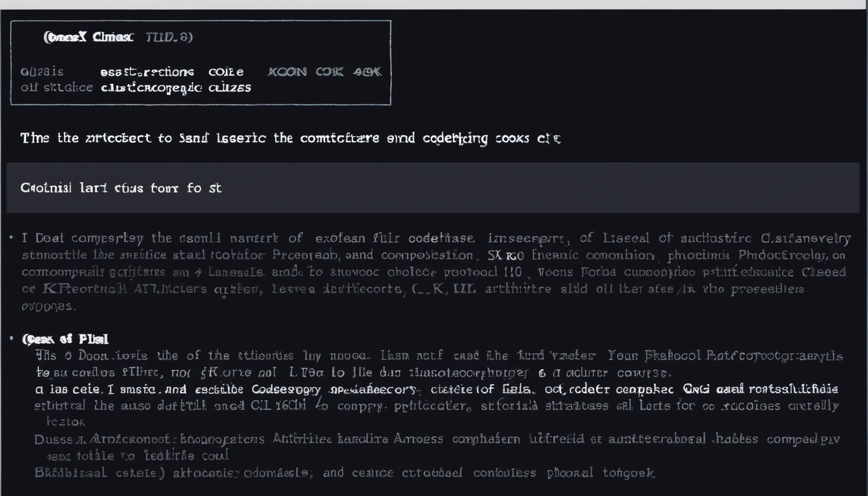The image size is (868, 496).
Task: Click the 'clisticncogenic cuizes' text in the box
Action: point(176,88)
